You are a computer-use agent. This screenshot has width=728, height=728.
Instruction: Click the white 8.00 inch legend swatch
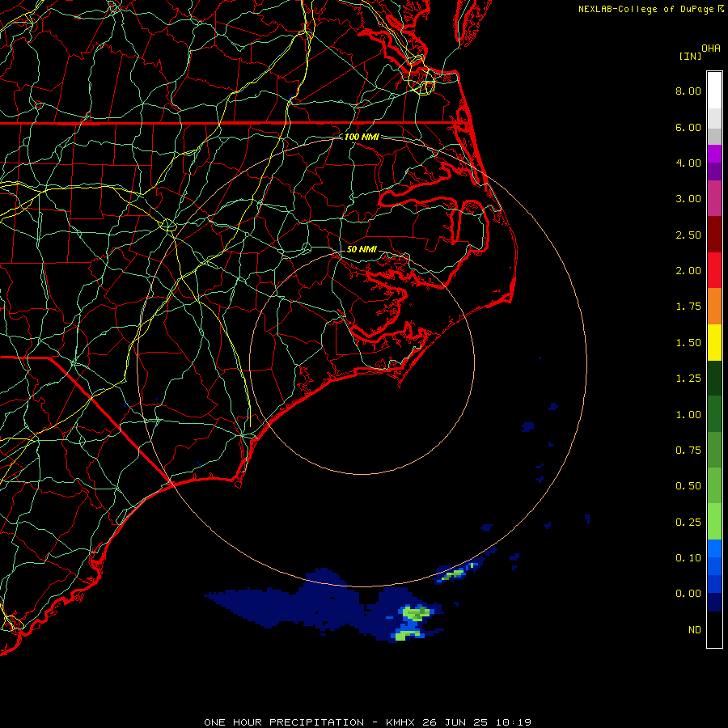tap(714, 90)
